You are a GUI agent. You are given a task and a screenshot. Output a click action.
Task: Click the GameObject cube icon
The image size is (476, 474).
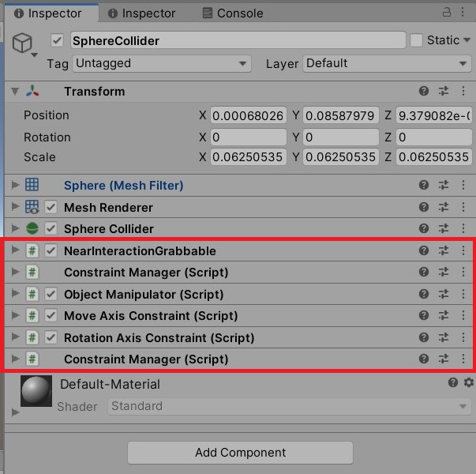[x=22, y=43]
